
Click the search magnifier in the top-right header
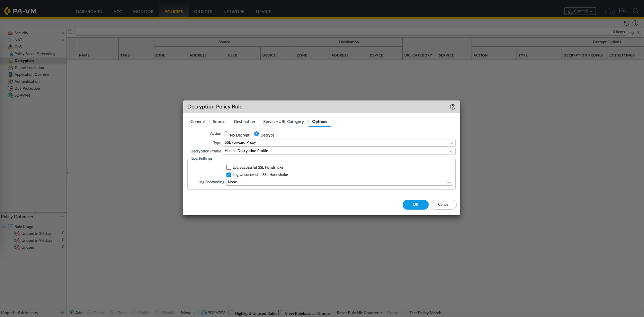[x=635, y=11]
